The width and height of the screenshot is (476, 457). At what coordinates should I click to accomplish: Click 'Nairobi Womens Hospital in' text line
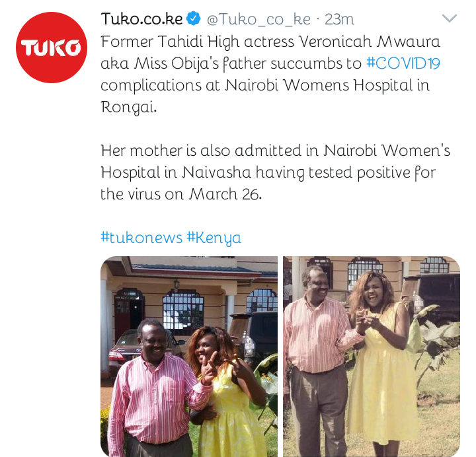tap(327, 85)
